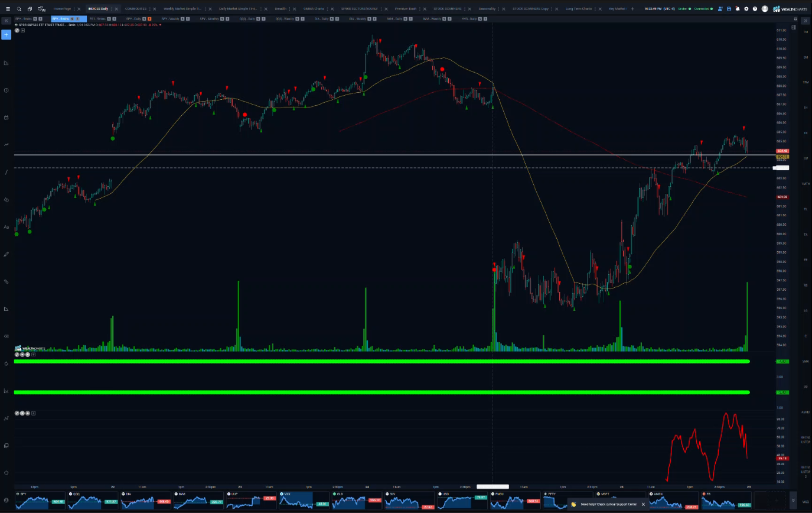Open the GMMA Charts tab

point(314,9)
